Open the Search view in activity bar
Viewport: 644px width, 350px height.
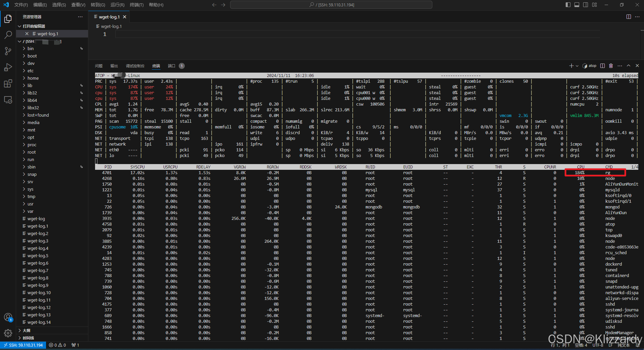(x=8, y=35)
